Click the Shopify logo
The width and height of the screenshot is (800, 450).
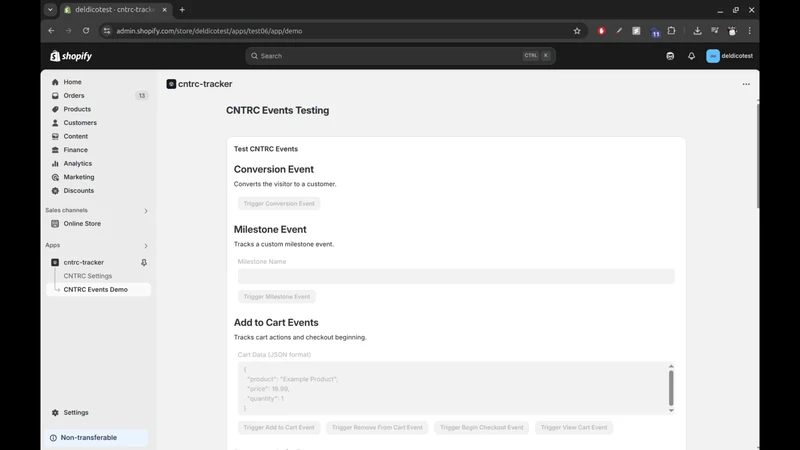[71, 56]
